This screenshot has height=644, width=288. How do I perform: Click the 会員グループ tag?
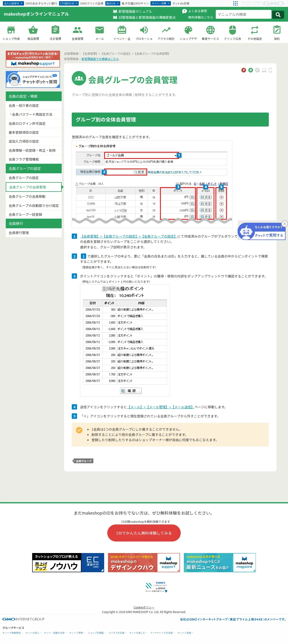(x=83, y=461)
